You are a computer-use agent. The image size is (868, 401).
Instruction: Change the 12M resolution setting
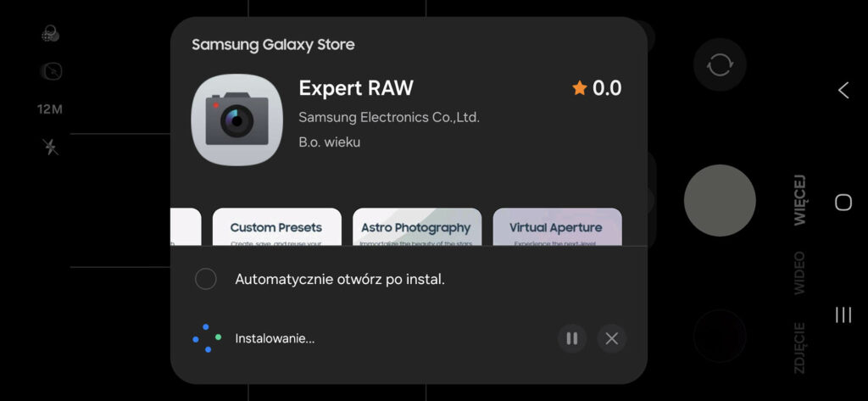click(50, 109)
